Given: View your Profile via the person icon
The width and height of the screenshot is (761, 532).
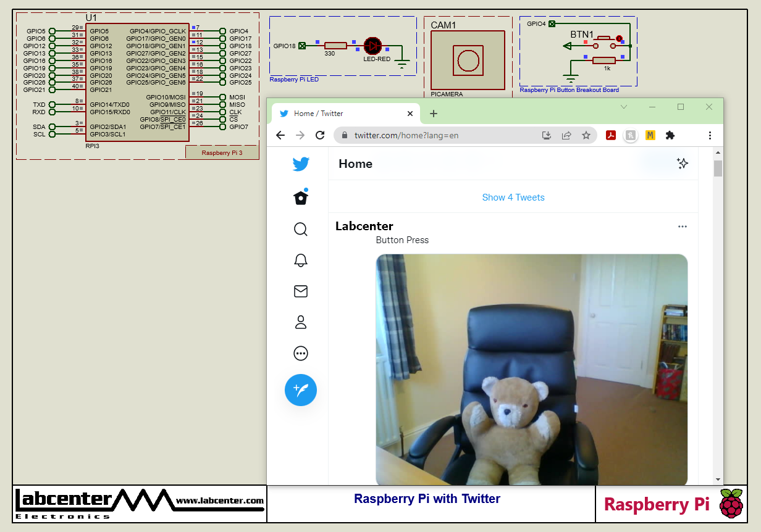Looking at the screenshot, I should (x=301, y=322).
